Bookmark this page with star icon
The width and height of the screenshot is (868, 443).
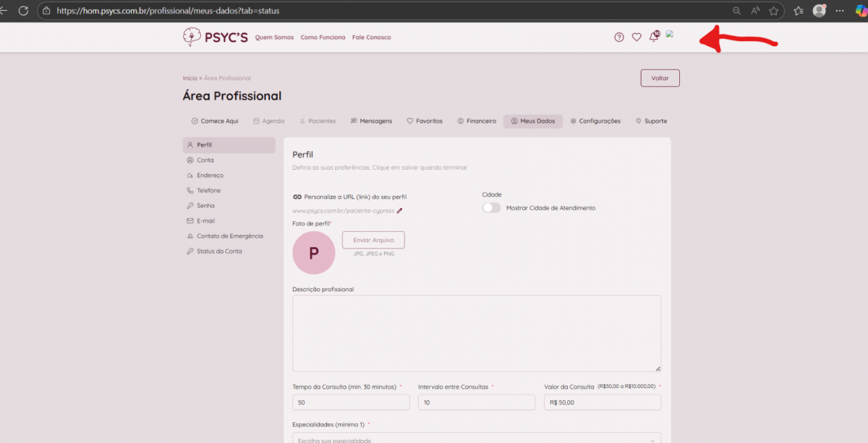[x=773, y=11]
